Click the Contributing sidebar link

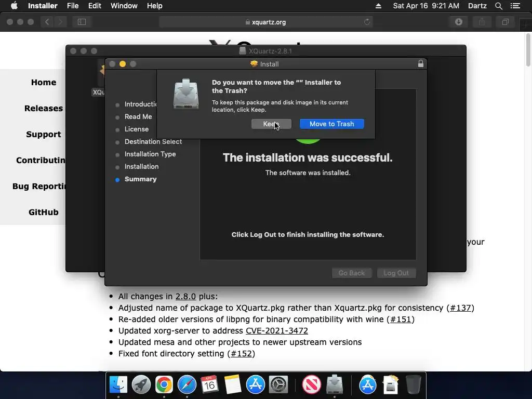coord(41,160)
